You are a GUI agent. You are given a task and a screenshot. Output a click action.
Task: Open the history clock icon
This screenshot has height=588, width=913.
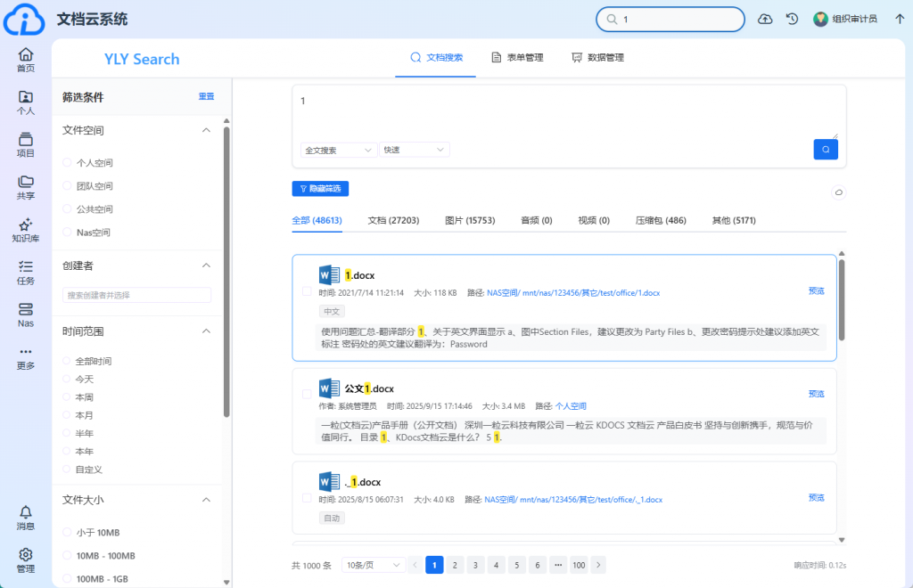coord(792,19)
